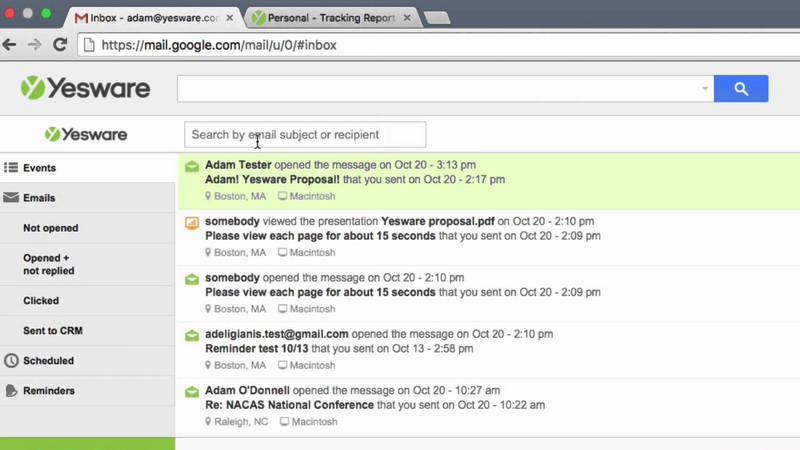This screenshot has width=800, height=450.
Task: Open Reminders in the sidebar
Action: [x=87, y=391]
